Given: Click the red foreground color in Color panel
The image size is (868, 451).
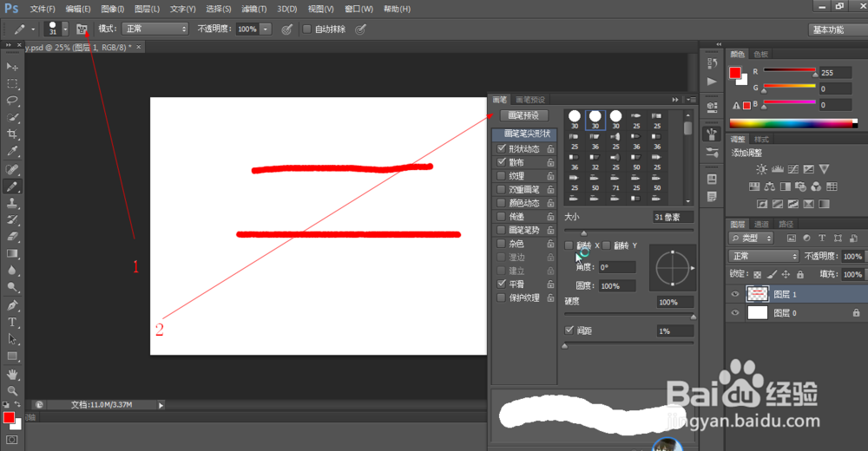Looking at the screenshot, I should tap(734, 73).
